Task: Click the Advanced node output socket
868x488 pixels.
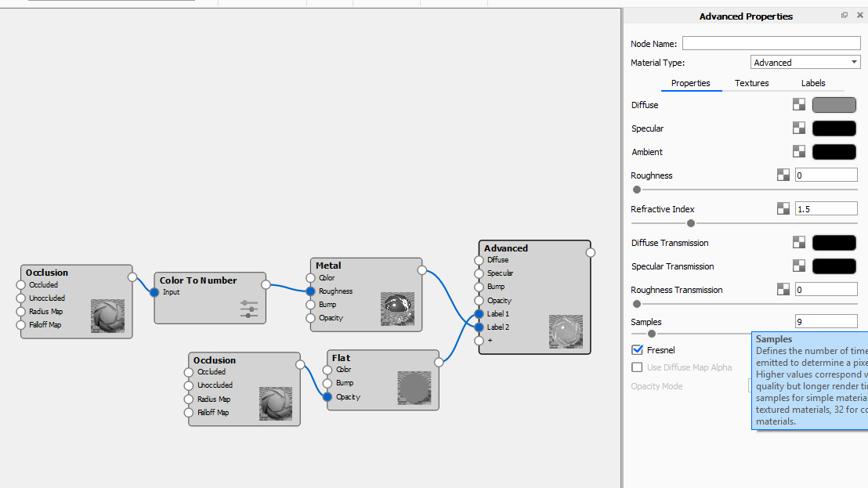Action: (x=591, y=252)
